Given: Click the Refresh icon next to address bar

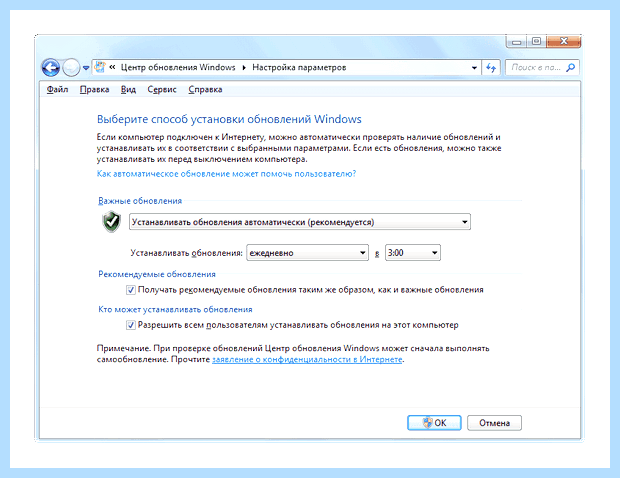Looking at the screenshot, I should pyautogui.click(x=491, y=68).
